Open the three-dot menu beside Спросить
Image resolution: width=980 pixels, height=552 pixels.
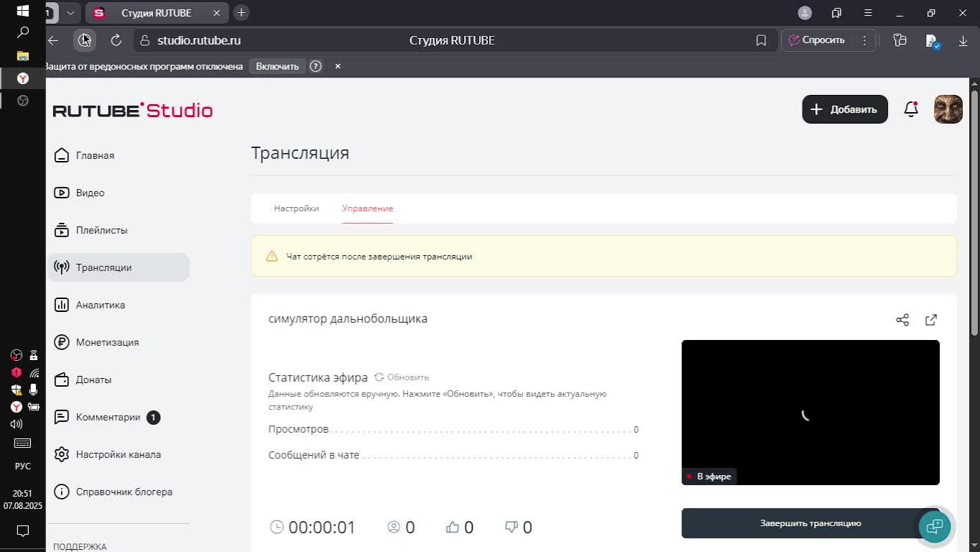864,40
